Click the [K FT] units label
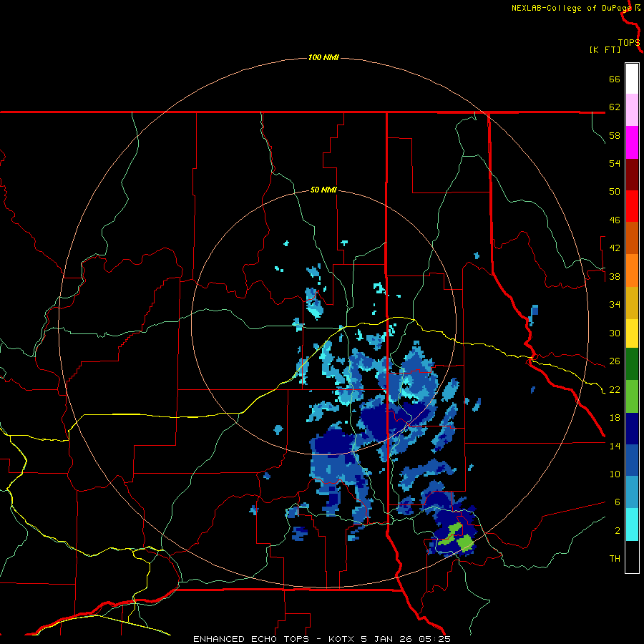The height and width of the screenshot is (644, 644). click(x=605, y=49)
